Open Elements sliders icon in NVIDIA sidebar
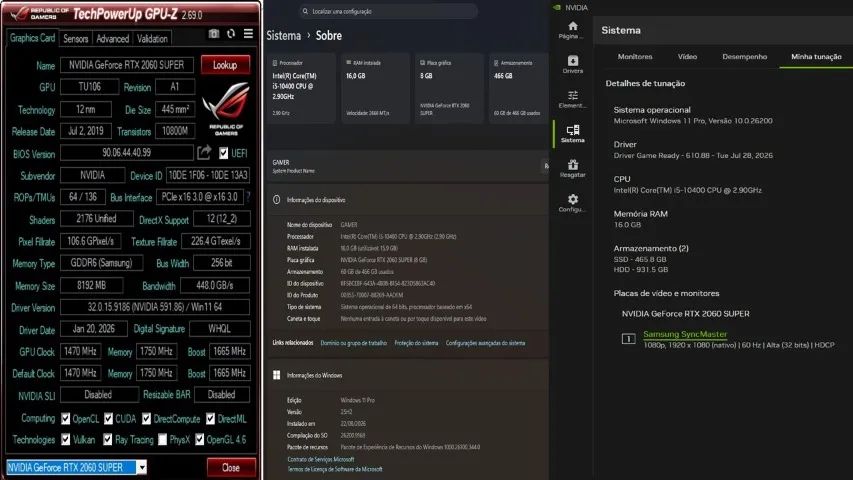Screen dimensions: 853x480 [x=572, y=95]
